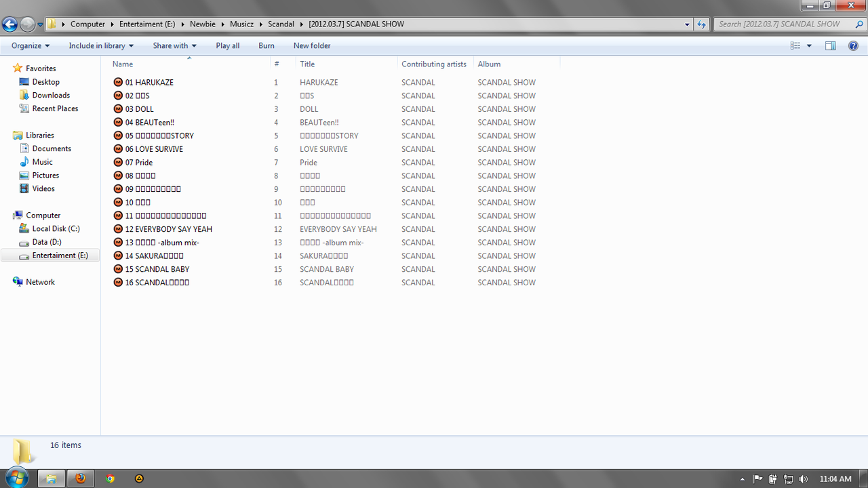Open address bar previous locations dropdown
The image size is (868, 488).
click(x=688, y=24)
